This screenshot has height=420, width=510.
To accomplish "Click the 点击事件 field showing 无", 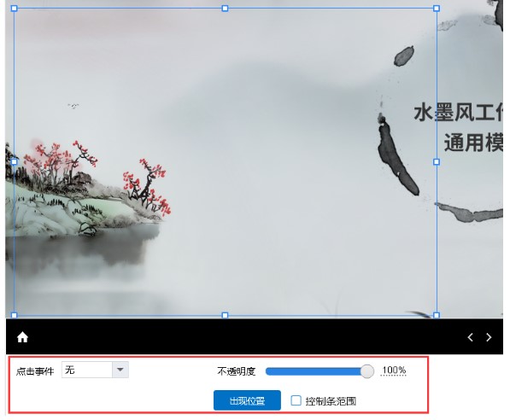I will [87, 370].
